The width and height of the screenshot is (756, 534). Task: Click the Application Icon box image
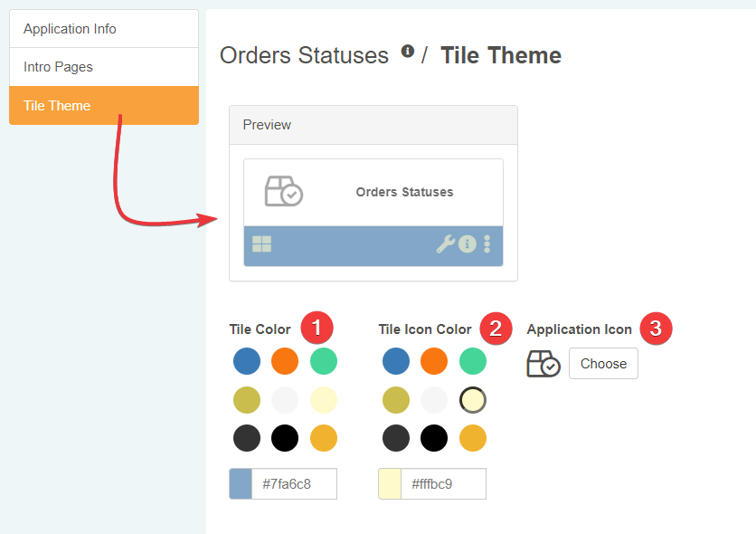coord(543,364)
